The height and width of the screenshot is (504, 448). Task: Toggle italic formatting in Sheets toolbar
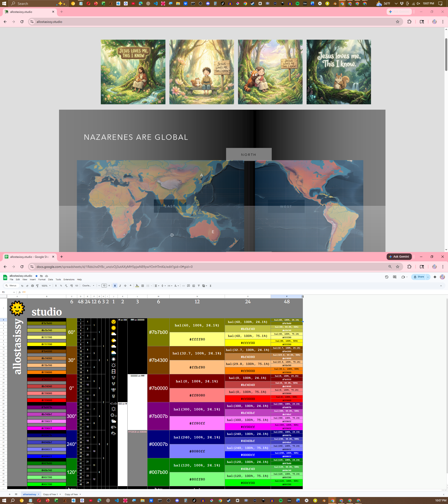(x=120, y=286)
